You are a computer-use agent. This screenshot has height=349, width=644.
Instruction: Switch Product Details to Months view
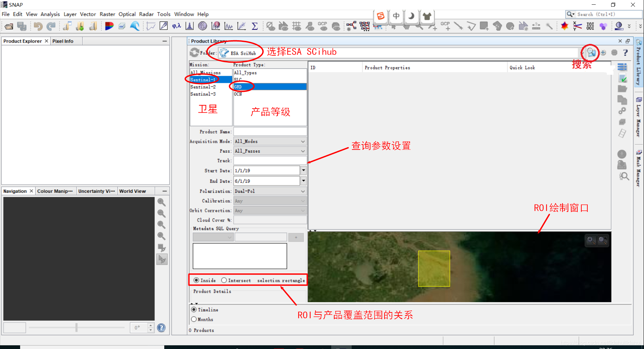(194, 319)
